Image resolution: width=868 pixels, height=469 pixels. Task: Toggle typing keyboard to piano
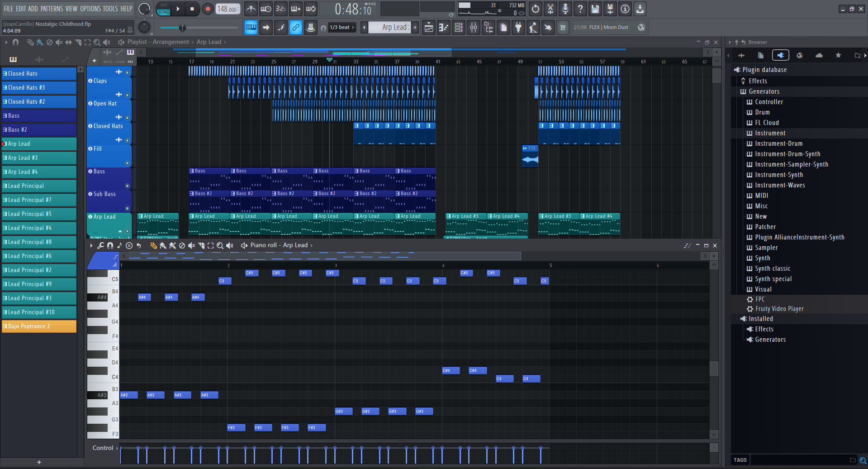251,28
